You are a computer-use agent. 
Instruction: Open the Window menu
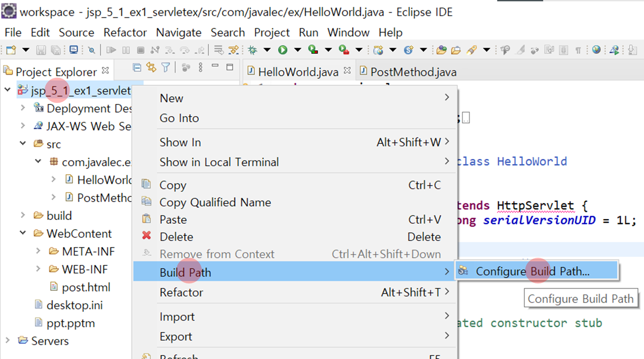(x=348, y=32)
